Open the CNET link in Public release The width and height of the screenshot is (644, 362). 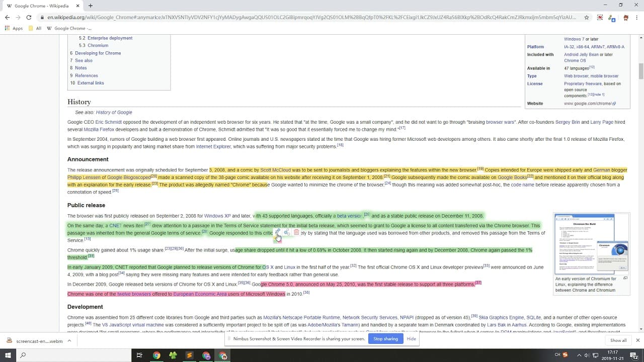coord(116,226)
